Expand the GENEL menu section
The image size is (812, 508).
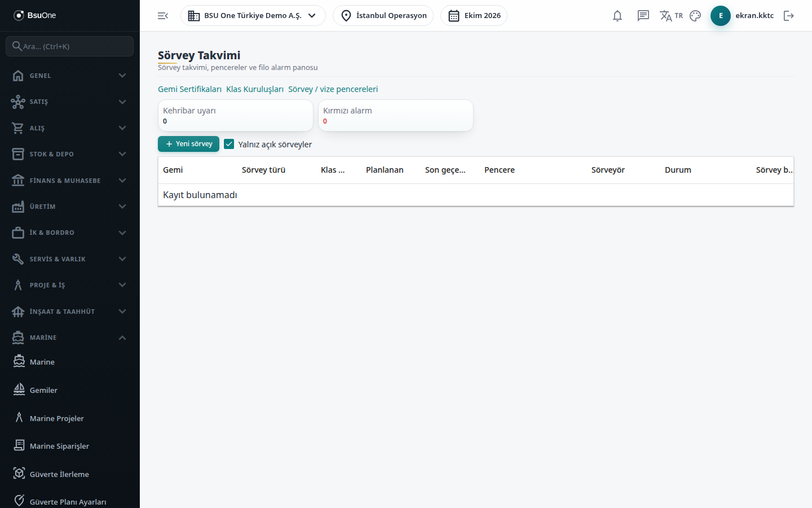[x=70, y=76]
